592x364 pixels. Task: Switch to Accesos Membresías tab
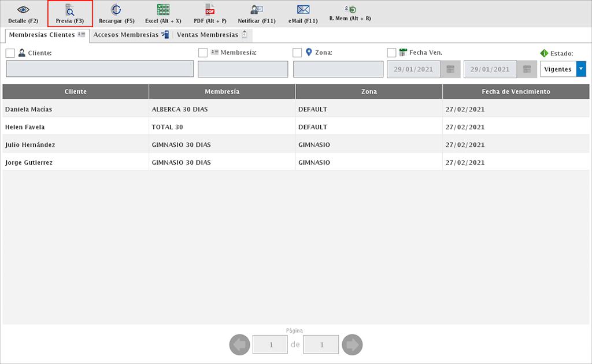[x=131, y=35]
